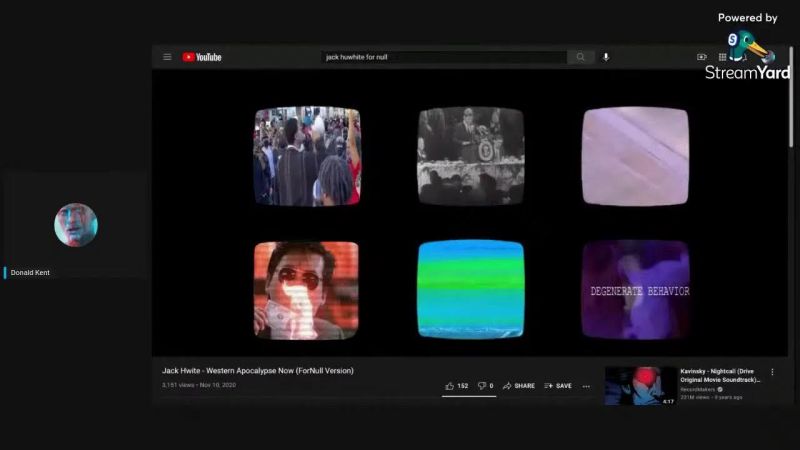This screenshot has width=800, height=450.
Task: Open the Kavinsky Nightcall recommended video thumbnail
Action: tap(641, 386)
